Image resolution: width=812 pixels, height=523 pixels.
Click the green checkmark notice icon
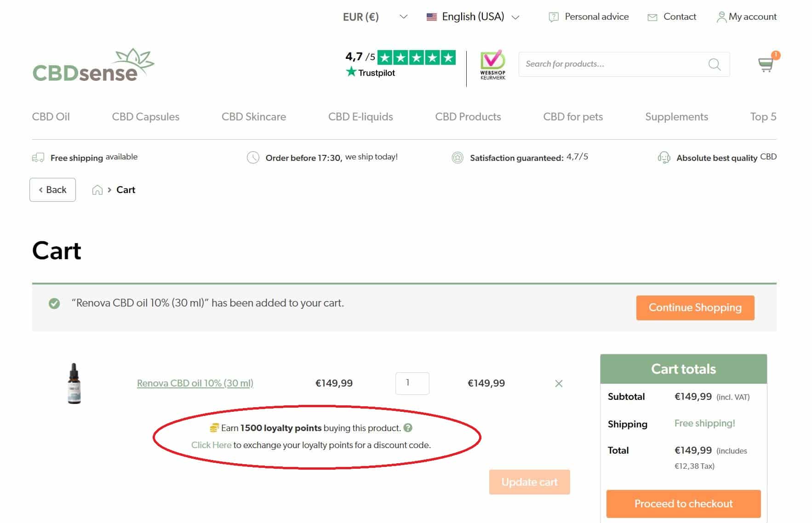(x=54, y=303)
